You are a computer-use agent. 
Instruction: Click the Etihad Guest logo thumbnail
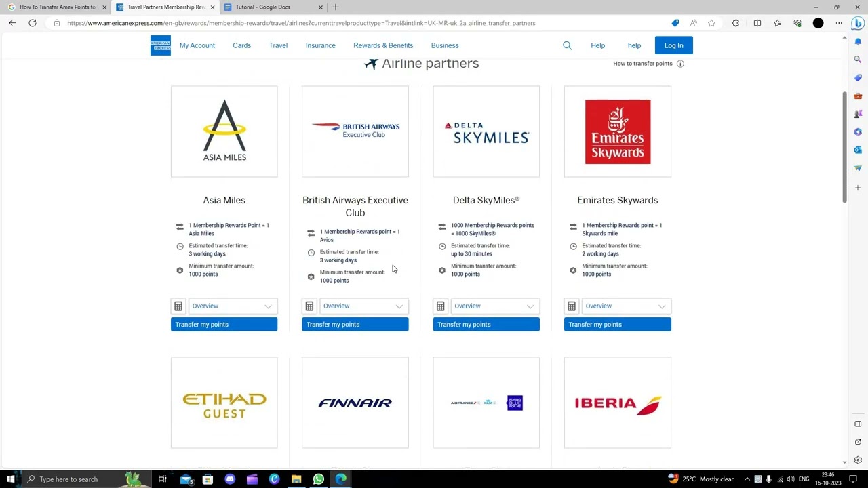click(224, 403)
